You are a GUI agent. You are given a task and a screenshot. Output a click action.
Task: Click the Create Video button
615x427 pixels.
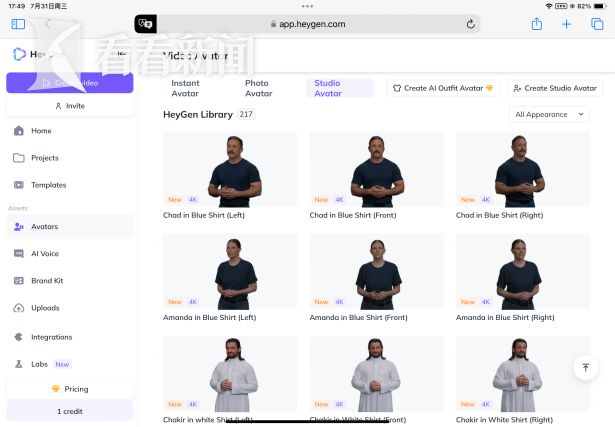(70, 83)
